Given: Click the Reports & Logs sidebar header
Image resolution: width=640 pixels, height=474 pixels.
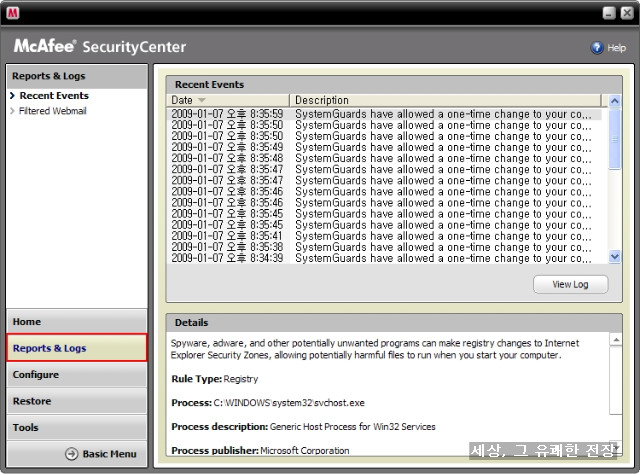Looking at the screenshot, I should click(x=77, y=76).
